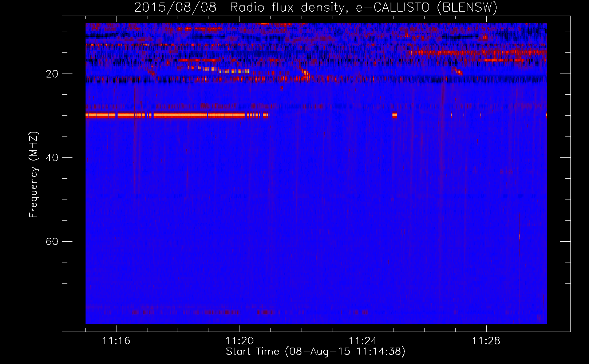Click the long bright orange band near 30 MHz

click(177, 115)
